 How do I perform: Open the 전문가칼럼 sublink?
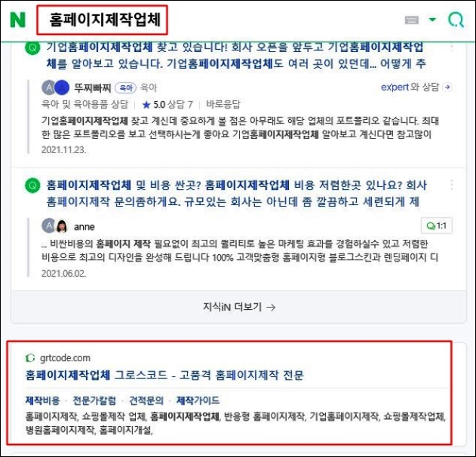94,400
